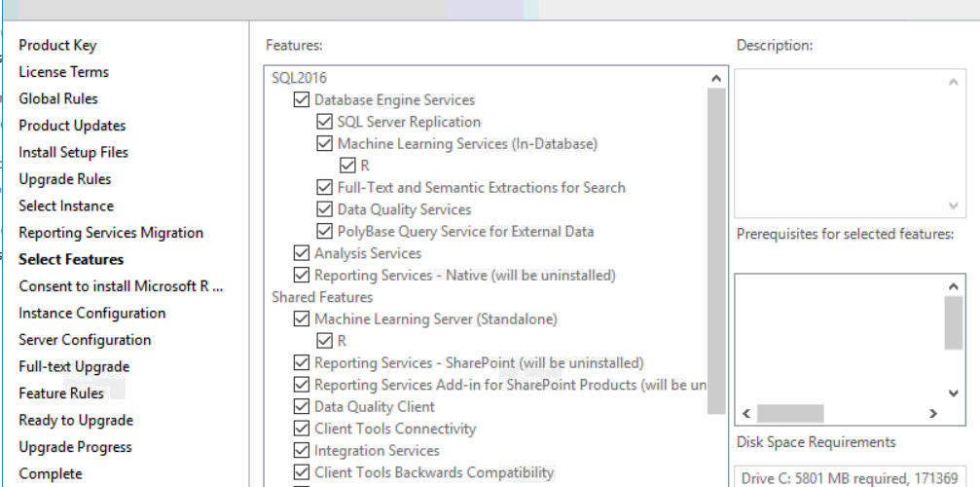Screen dimensions: 980x487
Task: Click the Description box down scroll arrow
Action: [x=953, y=206]
